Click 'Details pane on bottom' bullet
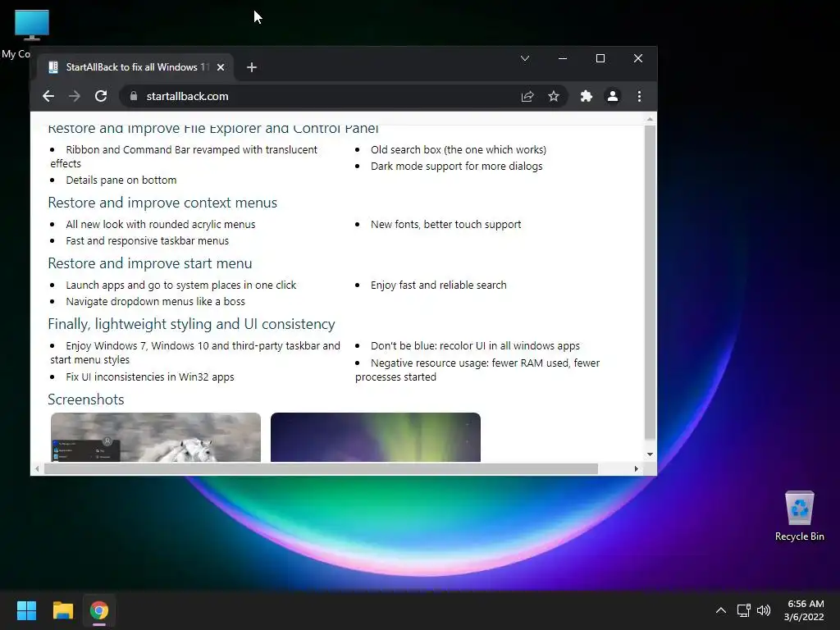This screenshot has height=630, width=840. pyautogui.click(x=121, y=180)
